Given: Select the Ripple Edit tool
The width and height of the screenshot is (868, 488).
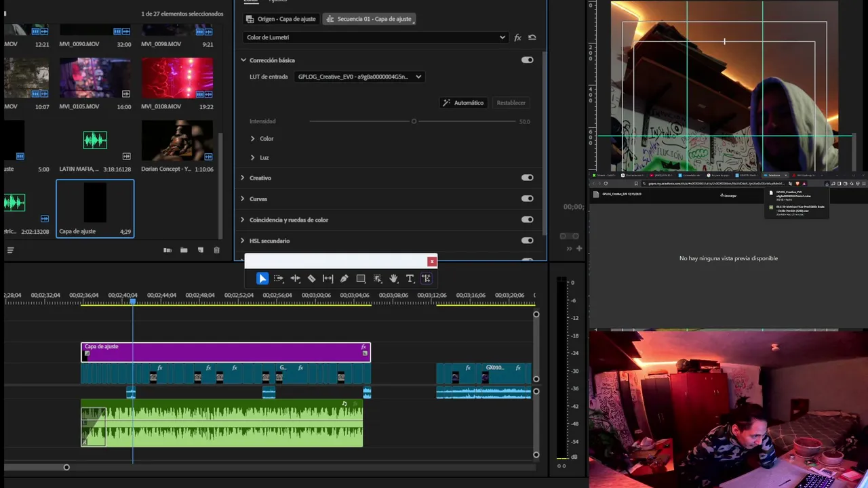Looking at the screenshot, I should (295, 279).
